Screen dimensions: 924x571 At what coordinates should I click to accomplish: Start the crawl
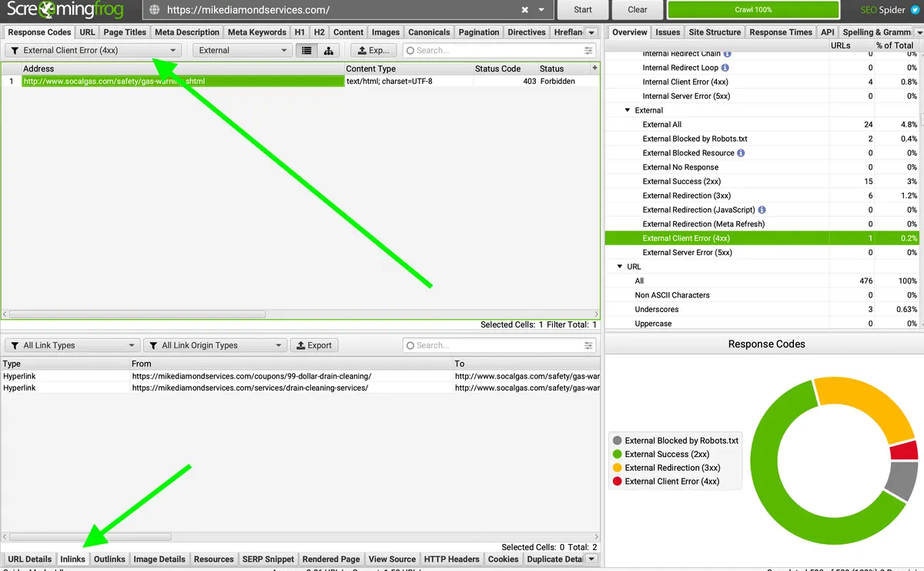[x=583, y=10]
